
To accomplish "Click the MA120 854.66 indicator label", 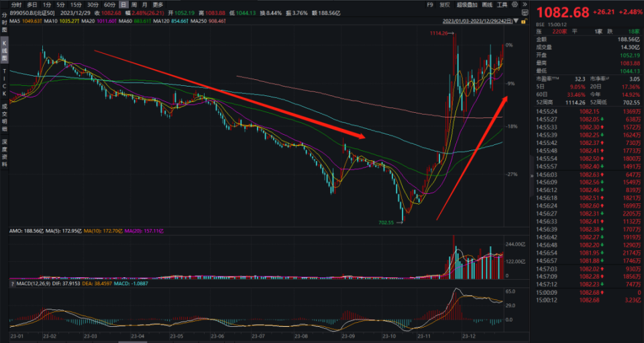I will 170,21.
